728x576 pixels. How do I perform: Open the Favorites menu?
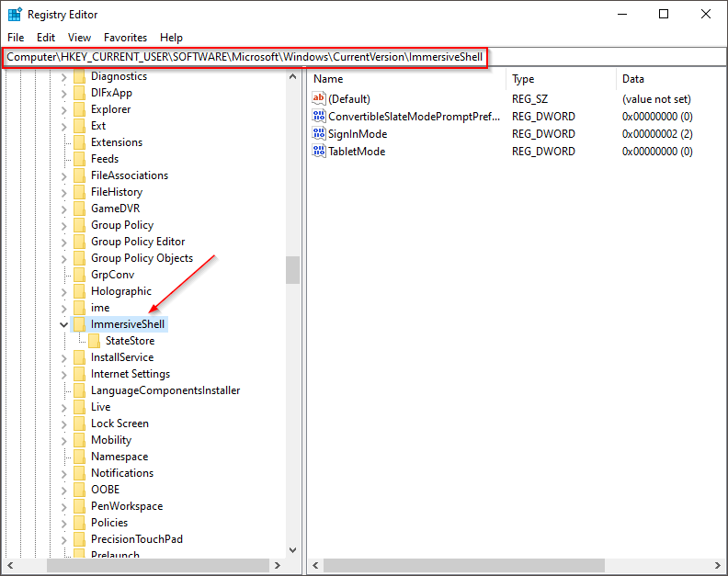click(125, 38)
